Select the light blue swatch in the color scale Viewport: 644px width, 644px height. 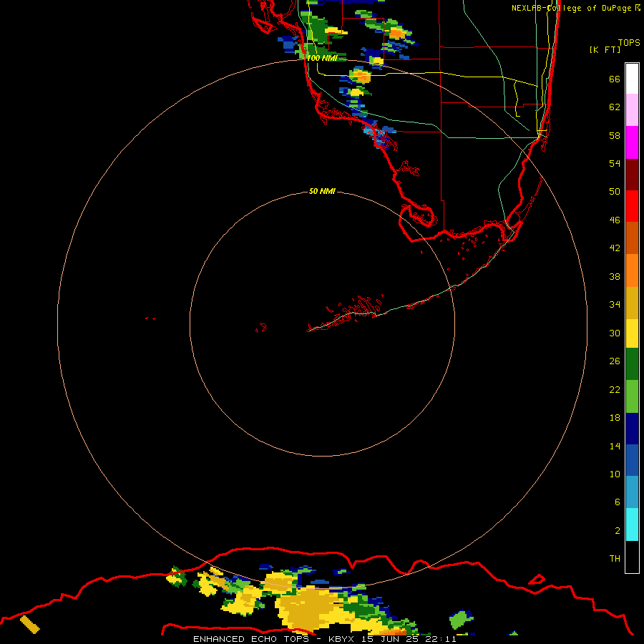click(632, 492)
